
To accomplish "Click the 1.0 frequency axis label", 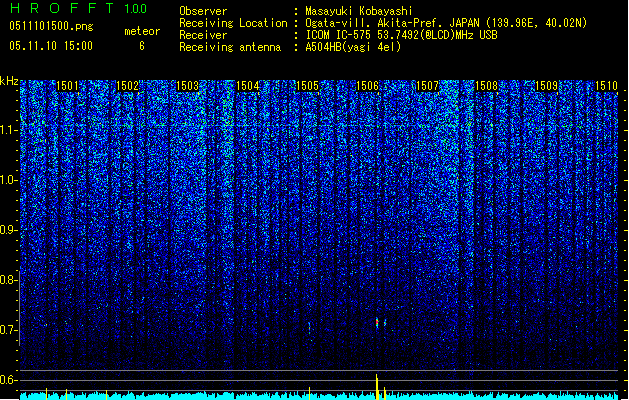I will pos(9,180).
